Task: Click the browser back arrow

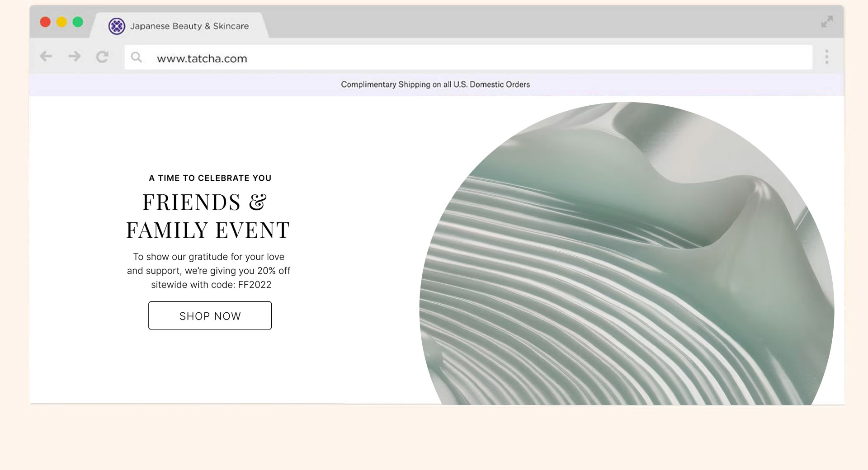Action: pos(46,56)
